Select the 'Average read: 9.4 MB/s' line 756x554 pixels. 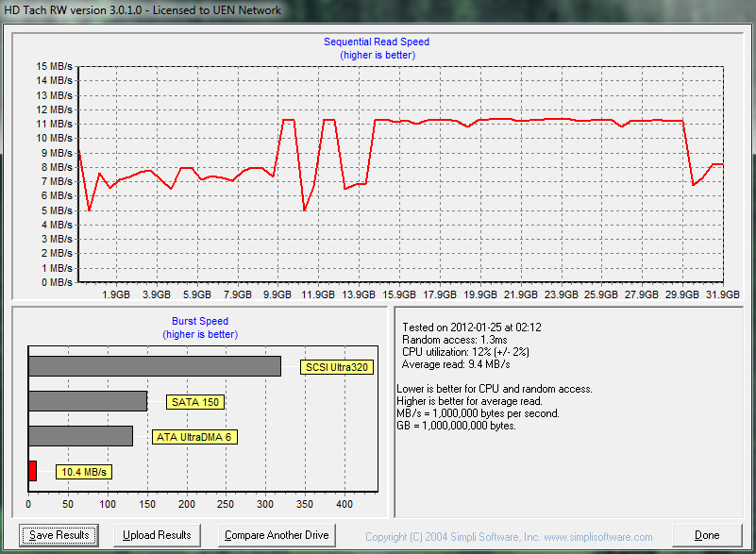coord(456,364)
